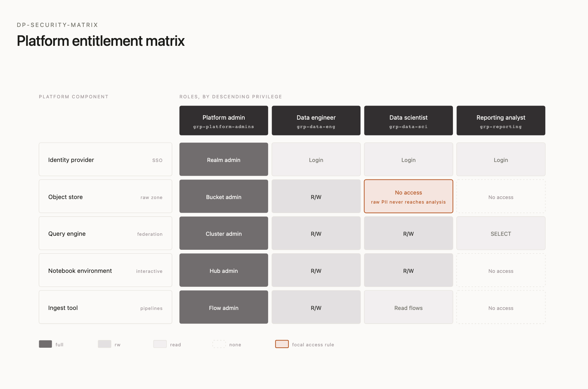Click the Read flows cell

408,307
